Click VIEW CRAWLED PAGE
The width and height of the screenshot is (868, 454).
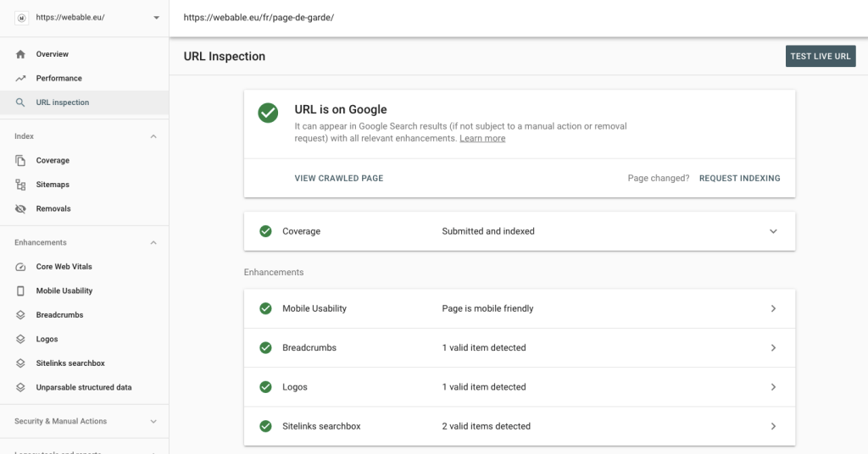[x=339, y=178]
